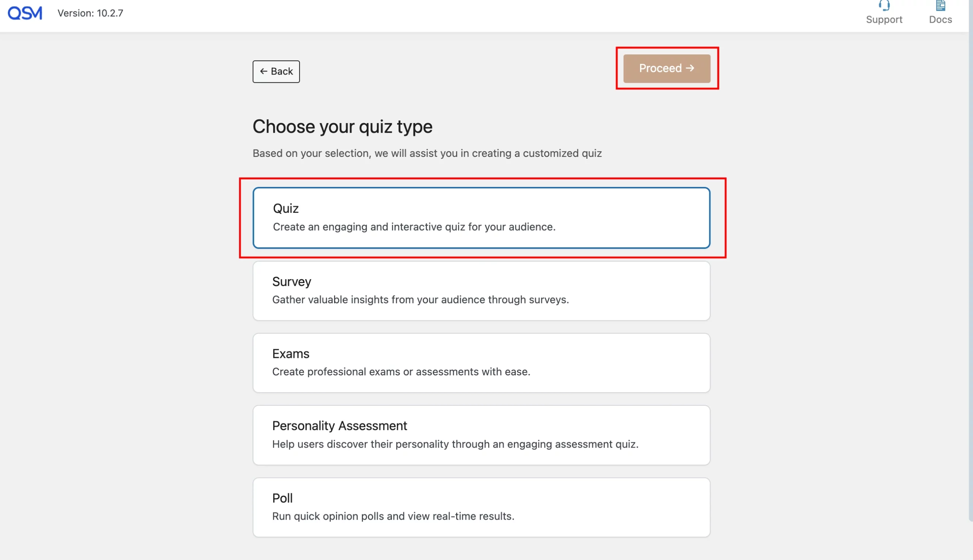The image size is (973, 560).
Task: Click the Version 10.2.7 text
Action: (x=90, y=13)
